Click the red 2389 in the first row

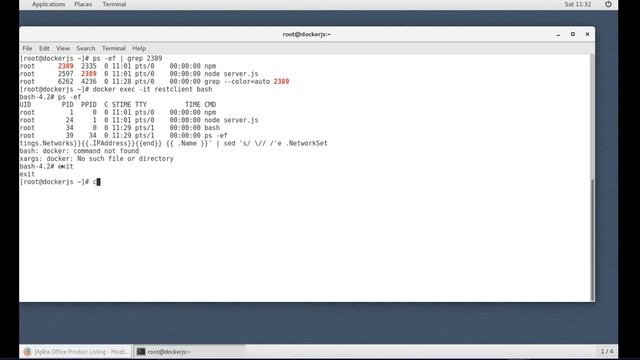(x=65, y=66)
